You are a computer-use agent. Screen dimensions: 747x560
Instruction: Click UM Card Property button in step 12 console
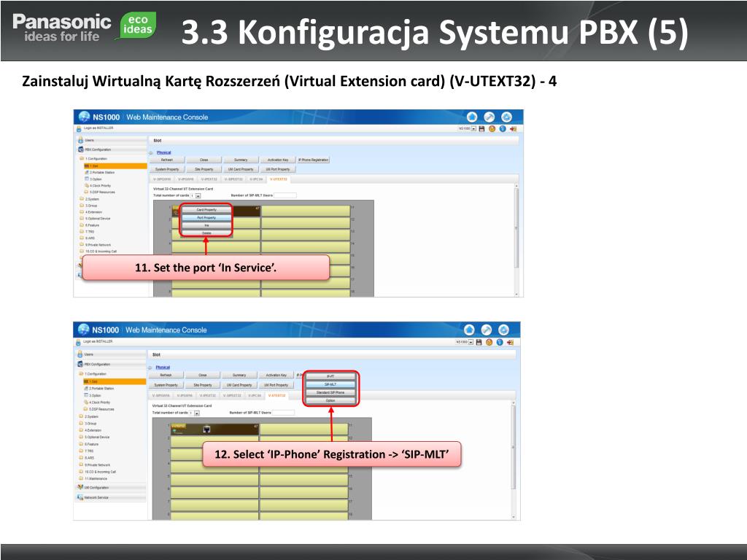[x=239, y=385]
